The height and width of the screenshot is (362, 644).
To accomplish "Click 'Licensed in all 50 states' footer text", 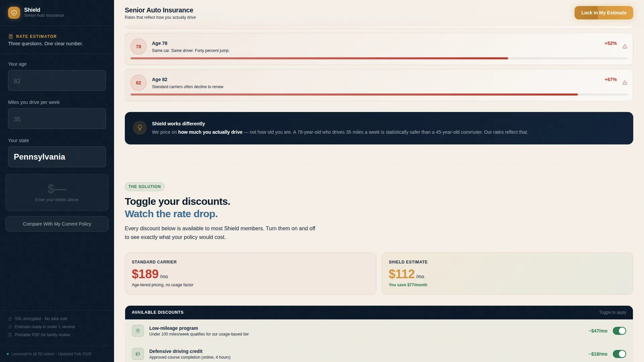I will click(x=33, y=354).
